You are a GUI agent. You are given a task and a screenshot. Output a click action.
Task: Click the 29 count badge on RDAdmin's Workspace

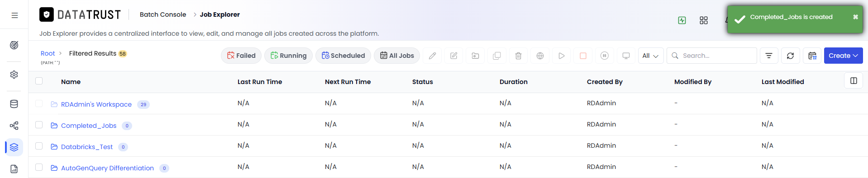pyautogui.click(x=143, y=104)
